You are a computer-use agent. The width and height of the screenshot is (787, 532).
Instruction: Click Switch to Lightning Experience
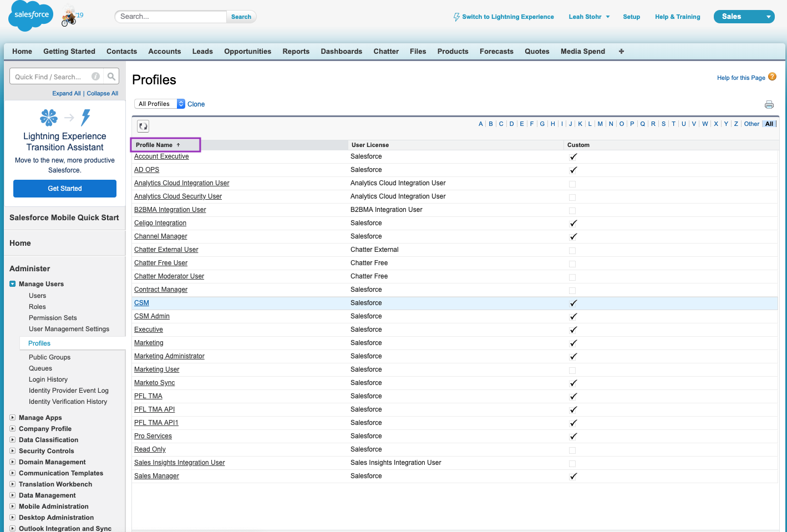(x=507, y=17)
